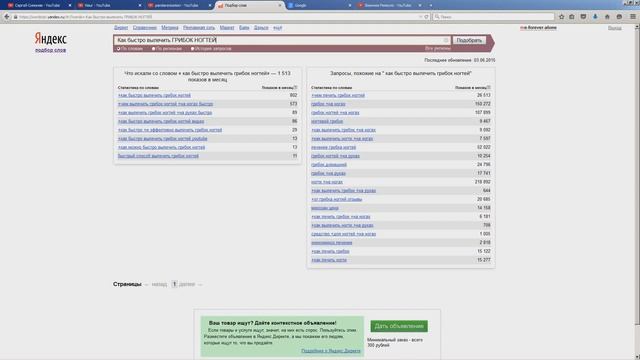Click the value 150 272 in right table
The image size is (640, 360).
tap(482, 104)
